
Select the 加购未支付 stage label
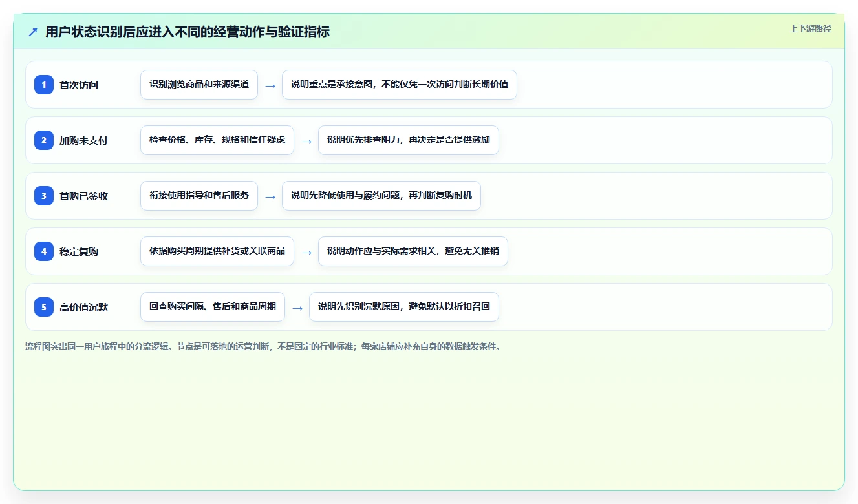(83, 140)
